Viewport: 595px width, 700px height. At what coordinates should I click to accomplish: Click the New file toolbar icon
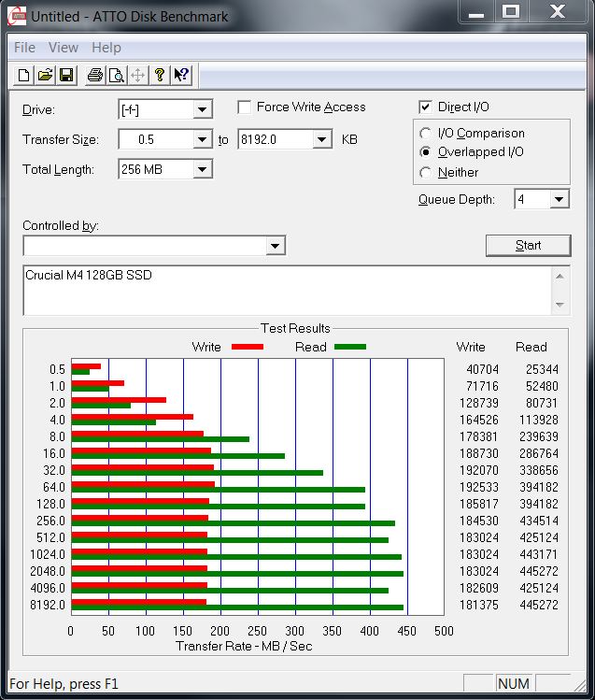tap(24, 76)
